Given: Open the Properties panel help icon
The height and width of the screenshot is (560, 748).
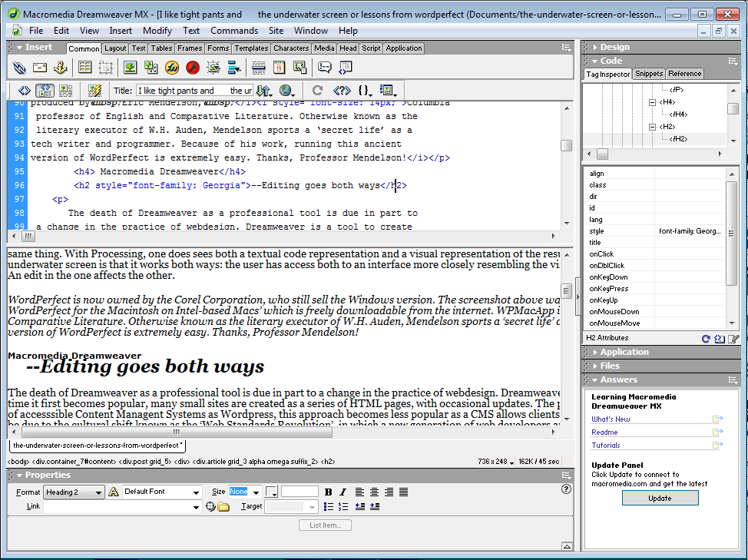Looking at the screenshot, I should [566, 489].
